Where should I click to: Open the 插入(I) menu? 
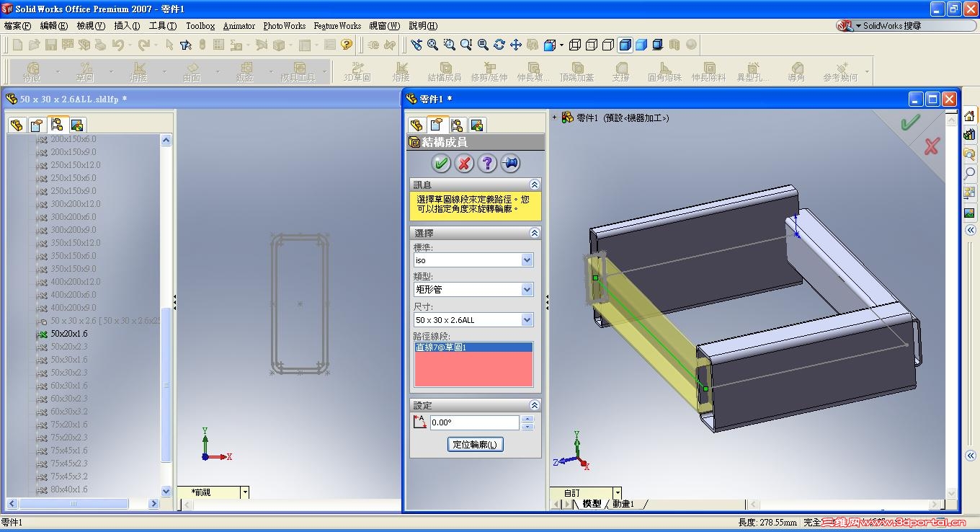127,26
